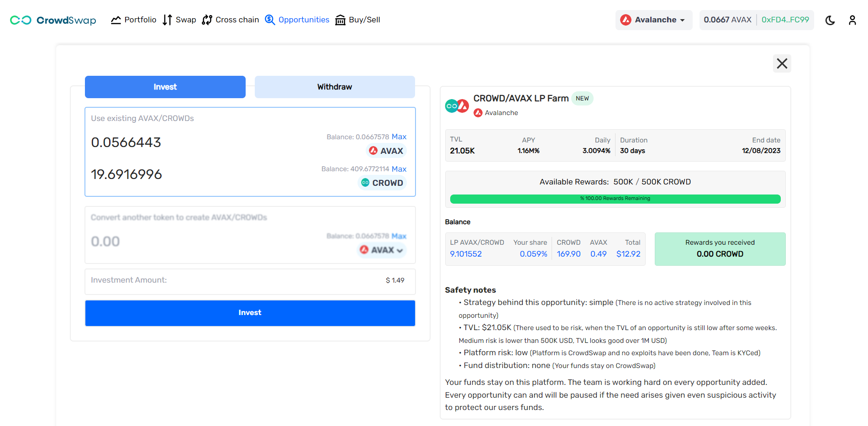Click the CROWD/AVAX LP Farm title
This screenshot has height=426, width=868.
point(521,98)
